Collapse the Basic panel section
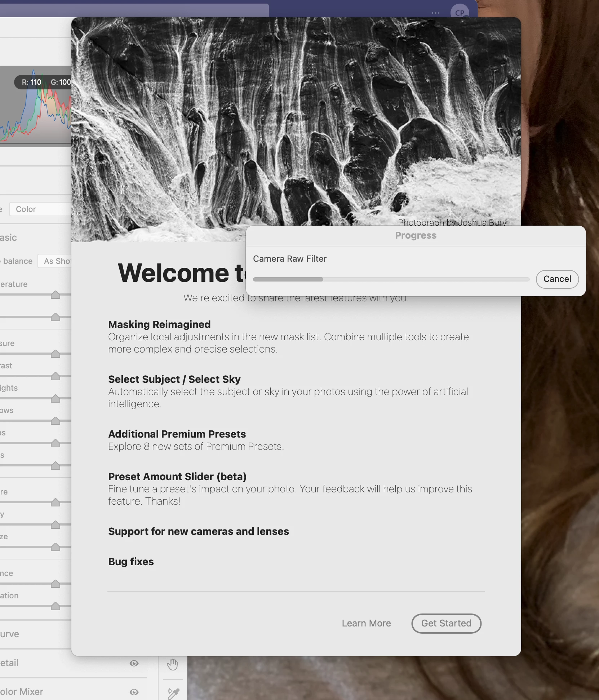This screenshot has width=599, height=700. 8,238
